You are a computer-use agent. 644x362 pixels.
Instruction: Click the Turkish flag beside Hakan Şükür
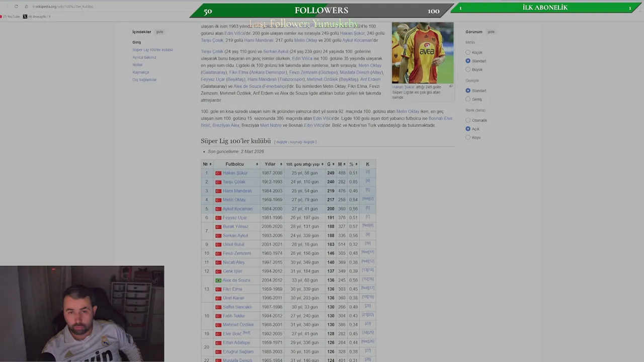pos(218,173)
